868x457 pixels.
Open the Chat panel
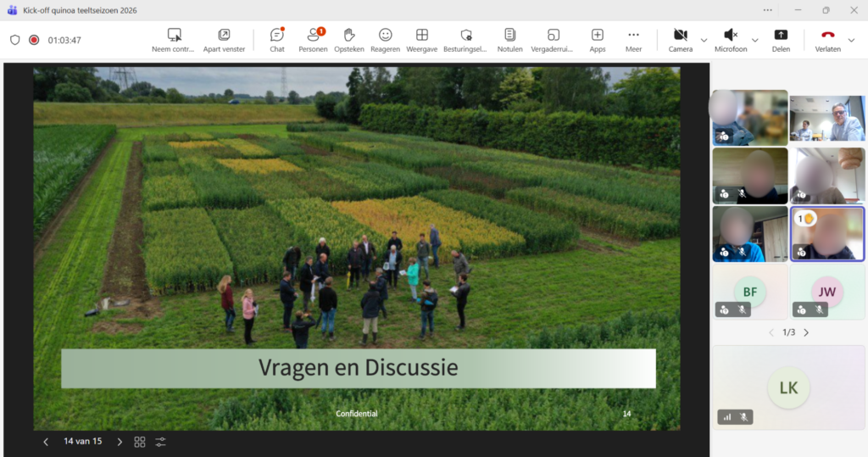coord(277,41)
